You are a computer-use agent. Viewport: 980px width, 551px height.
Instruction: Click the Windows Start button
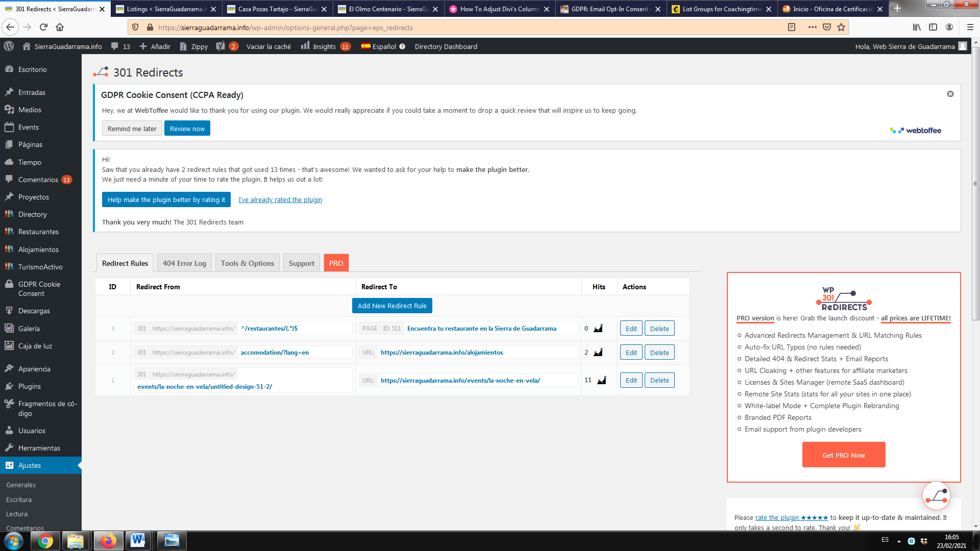click(x=14, y=541)
